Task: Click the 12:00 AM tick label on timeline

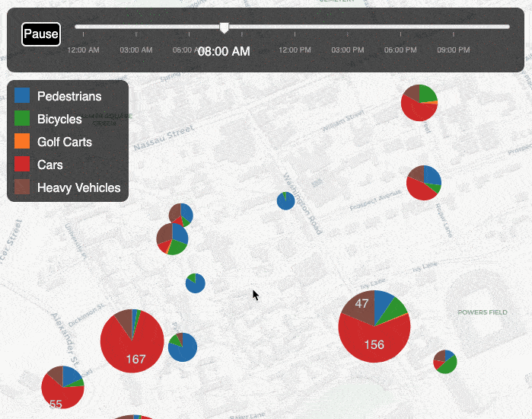Action: (x=83, y=50)
